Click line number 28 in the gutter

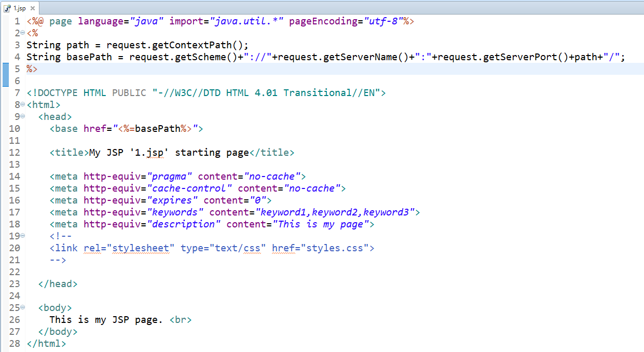pos(15,344)
